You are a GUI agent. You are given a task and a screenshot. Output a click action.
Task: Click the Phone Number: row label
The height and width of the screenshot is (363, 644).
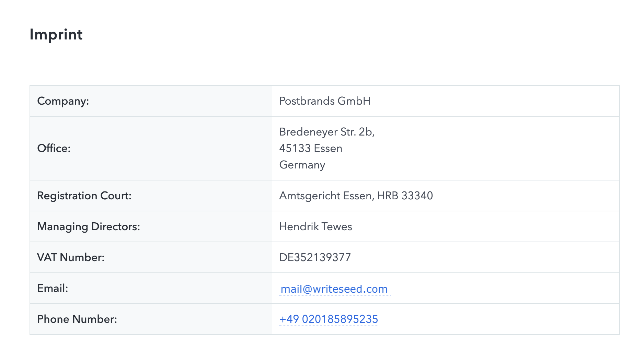77,319
